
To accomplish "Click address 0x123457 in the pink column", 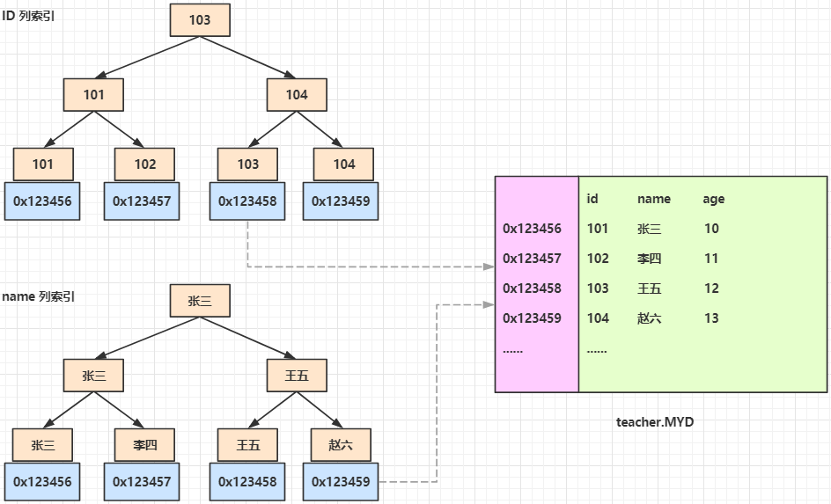I will 532,259.
